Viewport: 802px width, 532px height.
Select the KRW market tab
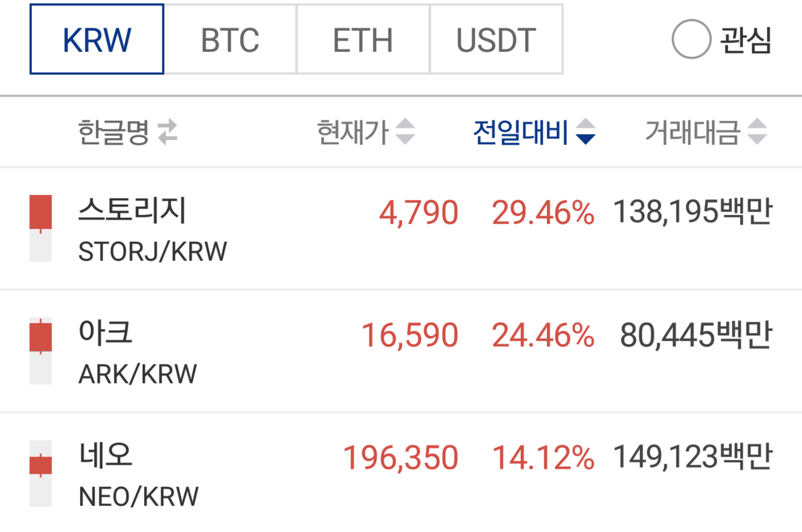96,39
